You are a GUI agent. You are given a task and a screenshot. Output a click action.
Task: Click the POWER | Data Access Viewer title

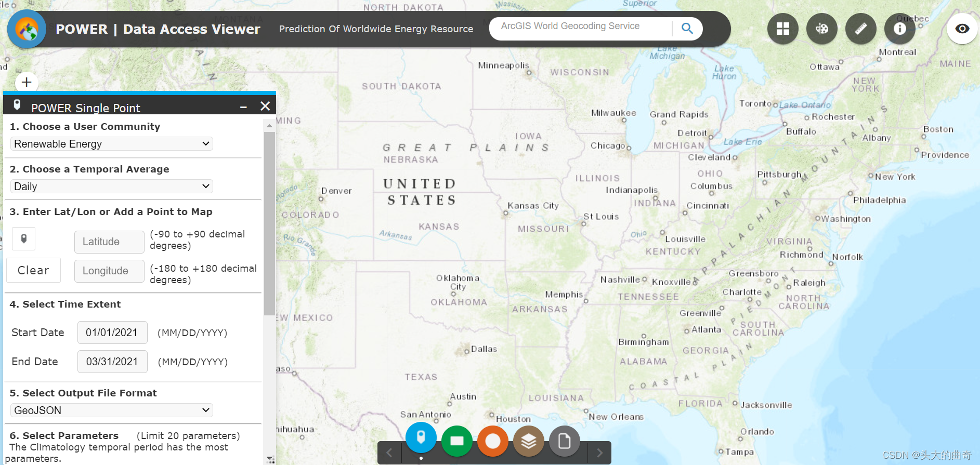point(158,29)
